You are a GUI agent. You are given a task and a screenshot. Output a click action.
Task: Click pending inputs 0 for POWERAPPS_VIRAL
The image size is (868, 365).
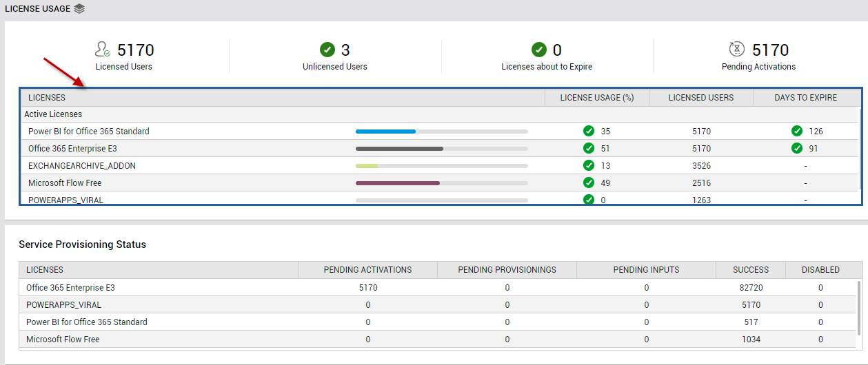(x=647, y=304)
